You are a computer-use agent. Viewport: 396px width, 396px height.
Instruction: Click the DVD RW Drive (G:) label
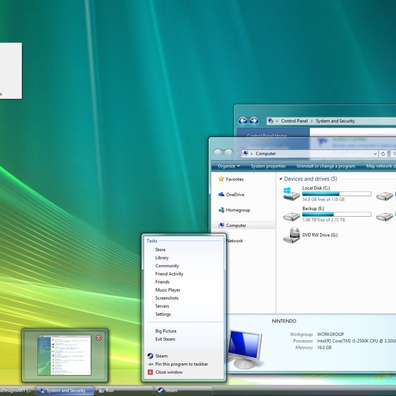pos(320,235)
